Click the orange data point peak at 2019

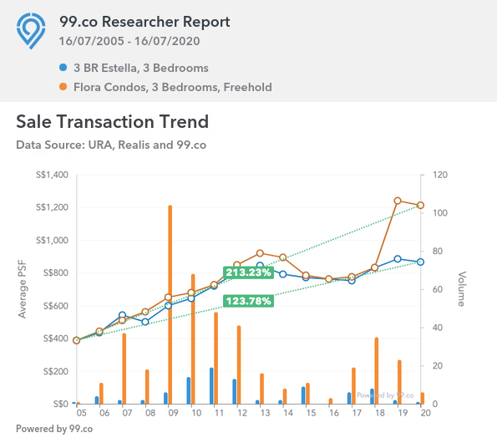[398, 201]
